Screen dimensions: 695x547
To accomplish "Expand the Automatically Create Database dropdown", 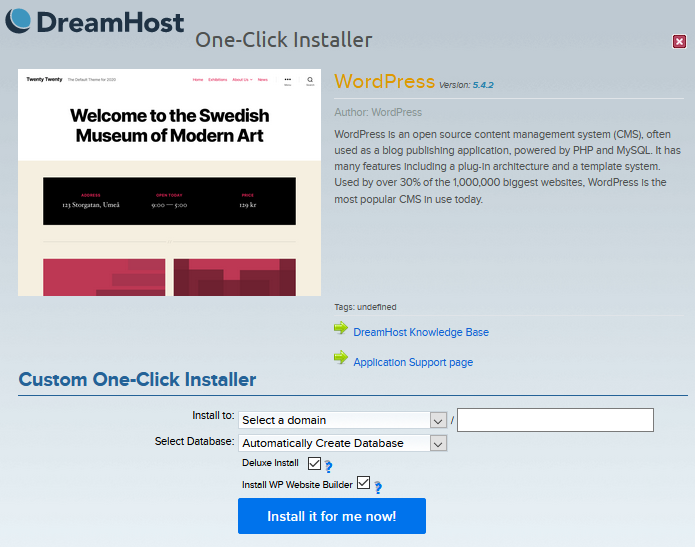I will point(343,443).
